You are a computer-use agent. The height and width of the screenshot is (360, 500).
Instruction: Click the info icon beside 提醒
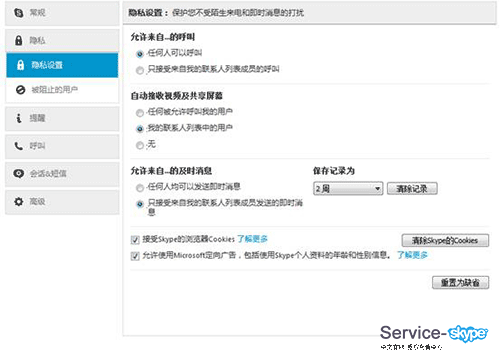point(19,118)
